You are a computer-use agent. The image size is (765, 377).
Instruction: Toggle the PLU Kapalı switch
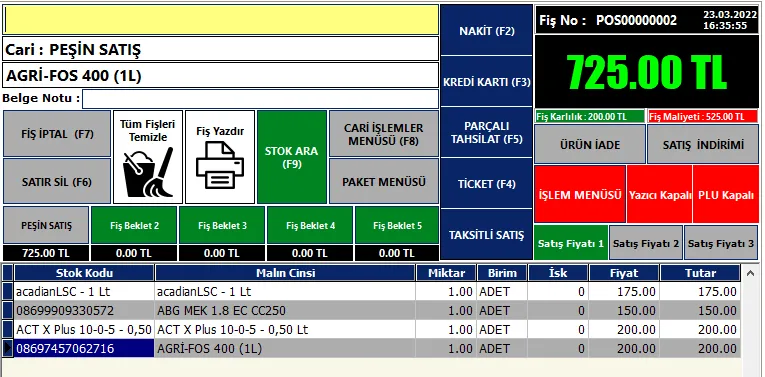(726, 194)
